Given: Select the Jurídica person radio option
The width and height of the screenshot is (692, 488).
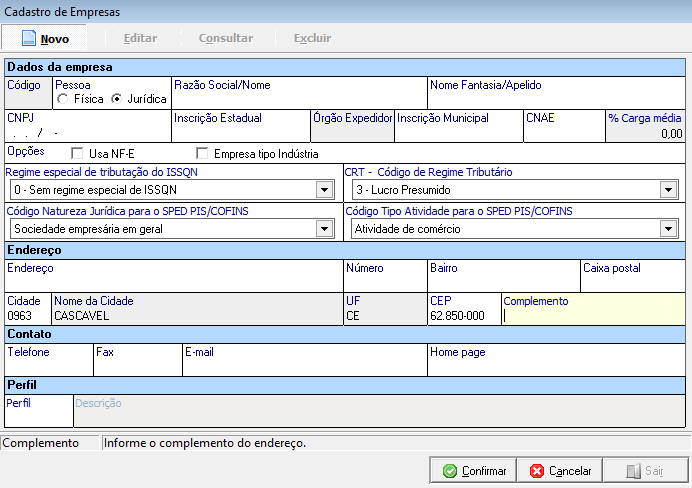Looking at the screenshot, I should [117, 100].
